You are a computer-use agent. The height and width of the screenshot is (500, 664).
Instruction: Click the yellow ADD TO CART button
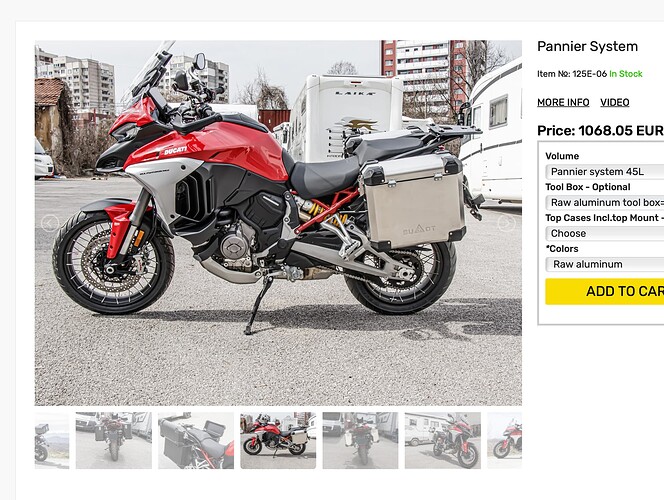point(605,291)
